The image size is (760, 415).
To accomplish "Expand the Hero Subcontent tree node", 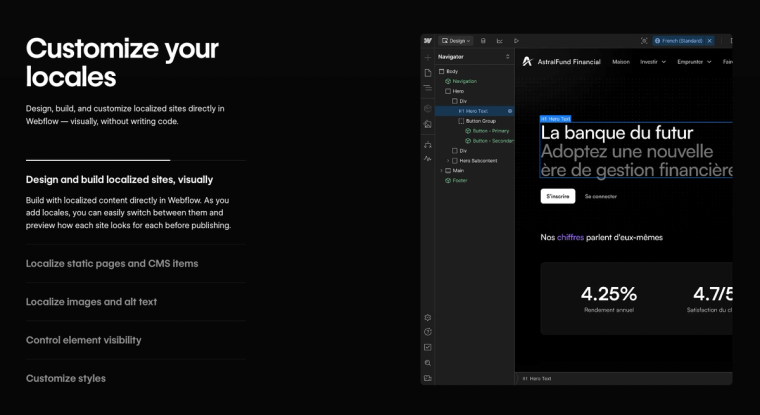I will [x=448, y=160].
